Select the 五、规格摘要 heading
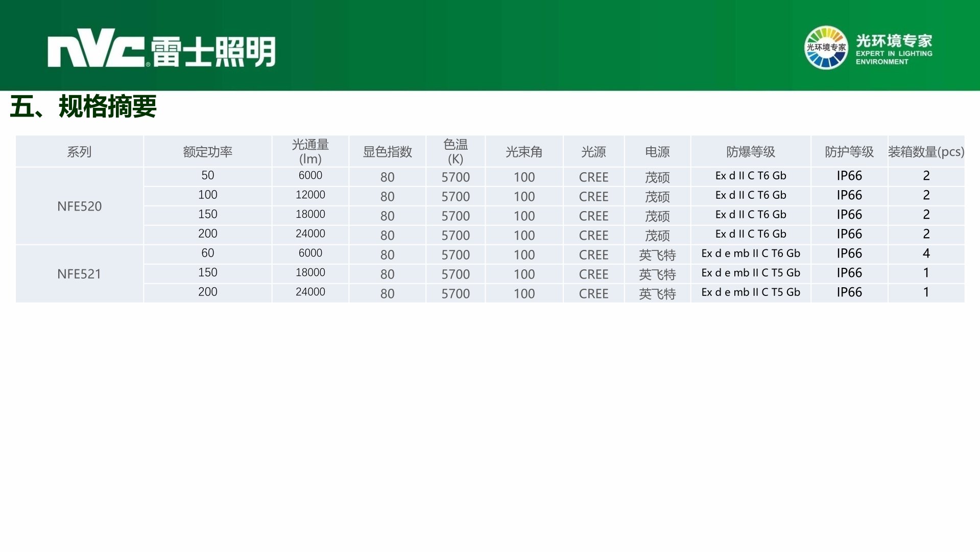Screen dimensions: 980x552 click(83, 106)
